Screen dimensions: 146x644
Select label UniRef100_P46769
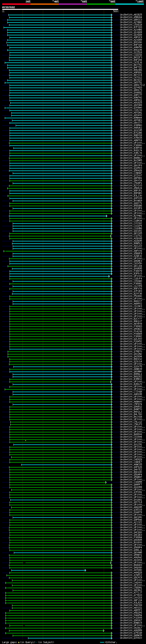(x=131, y=605)
